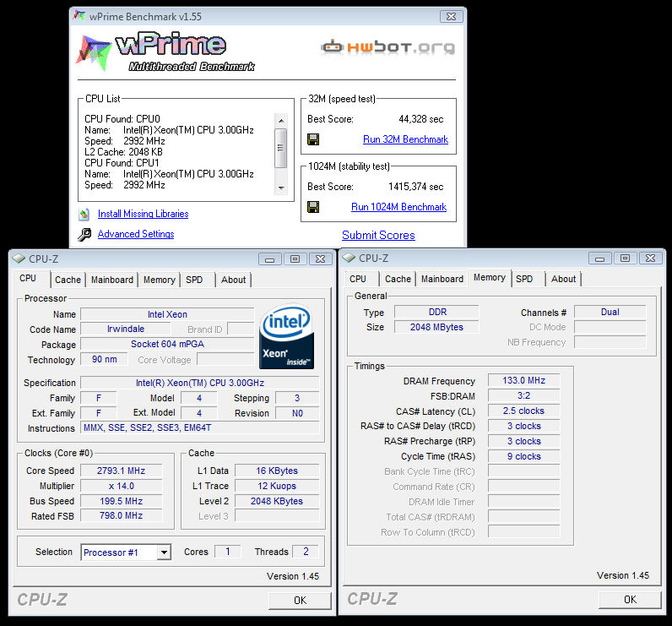The width and height of the screenshot is (672, 626).
Task: Click OK in the right CPU-Z window
Action: (630, 600)
